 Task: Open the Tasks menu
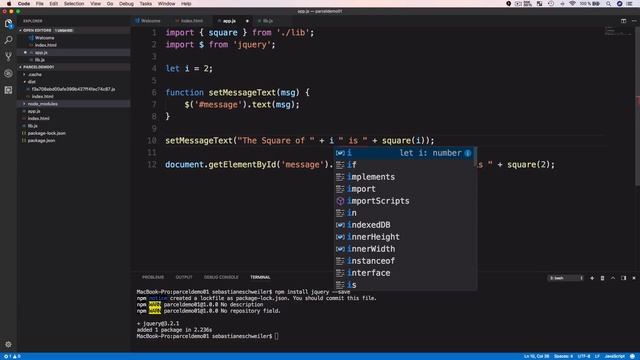(146, 4)
